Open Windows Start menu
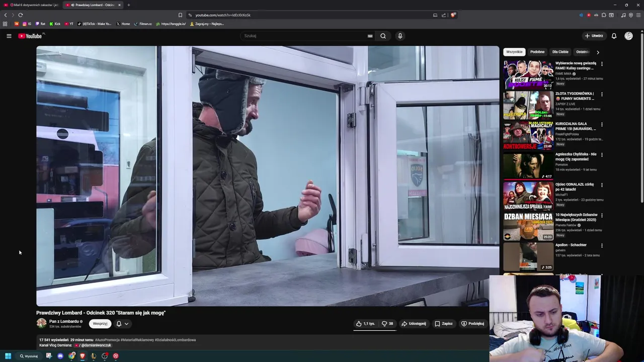This screenshot has width=644, height=362. (x=8, y=356)
